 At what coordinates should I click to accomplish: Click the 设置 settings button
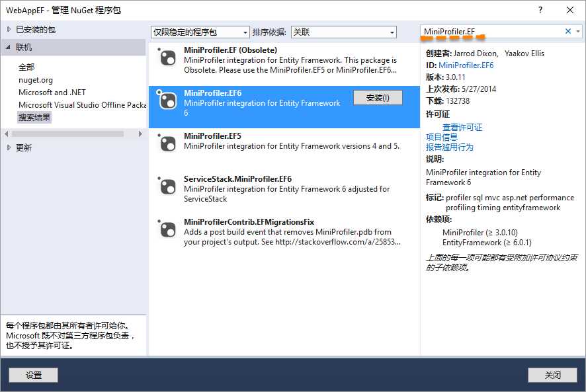tap(33, 375)
